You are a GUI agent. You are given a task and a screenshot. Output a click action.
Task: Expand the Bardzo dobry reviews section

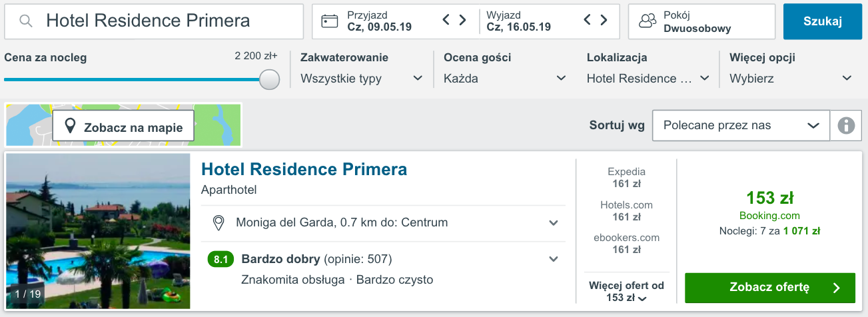pos(553,258)
